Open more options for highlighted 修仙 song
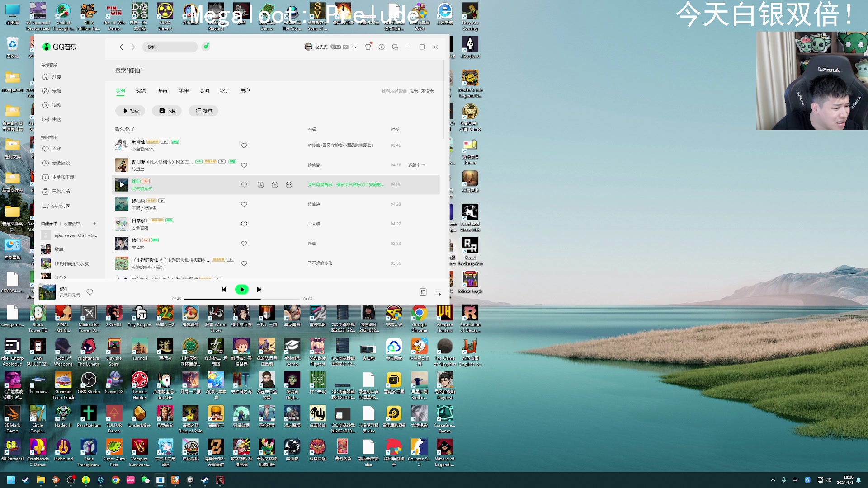 click(289, 185)
